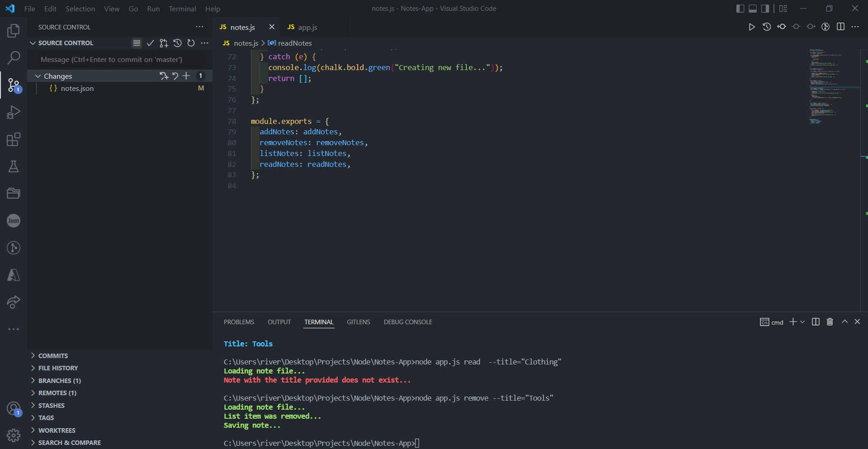Open the Testing beaker view

(x=14, y=166)
